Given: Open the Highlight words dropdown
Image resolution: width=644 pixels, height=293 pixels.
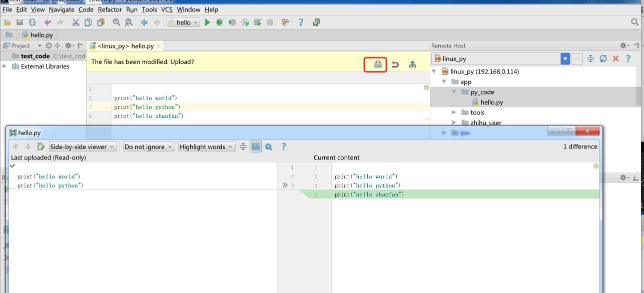Looking at the screenshot, I should [x=207, y=146].
